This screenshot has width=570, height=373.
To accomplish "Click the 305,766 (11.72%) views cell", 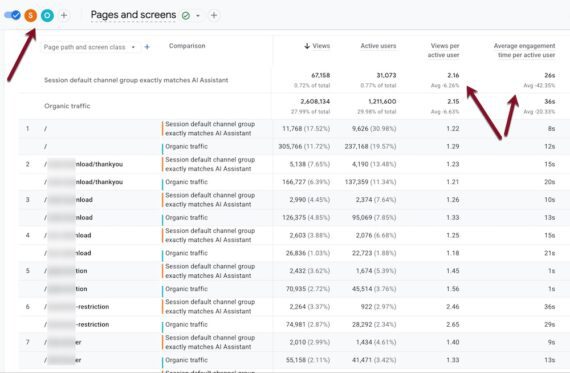I will (x=304, y=147).
